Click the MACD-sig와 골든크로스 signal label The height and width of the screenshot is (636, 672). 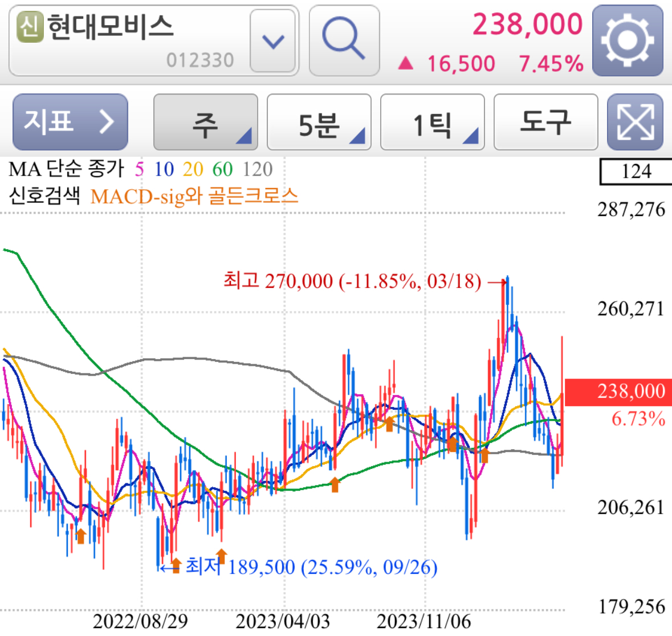[x=194, y=196]
